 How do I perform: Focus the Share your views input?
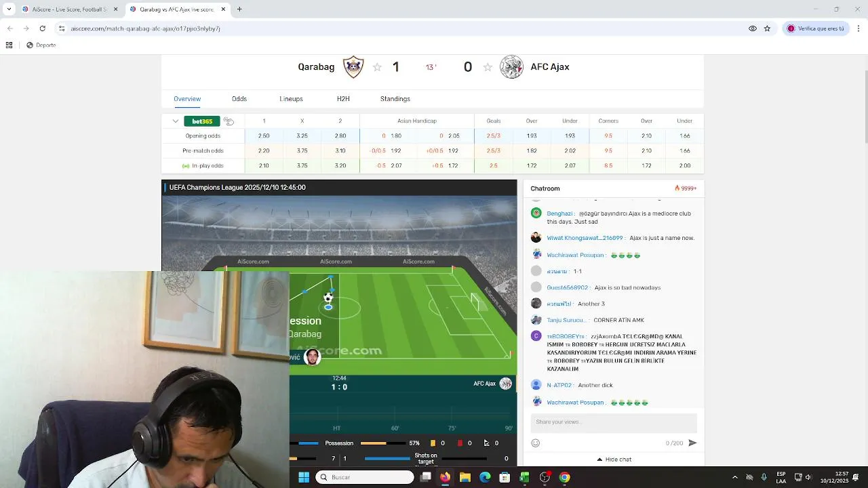pos(614,422)
